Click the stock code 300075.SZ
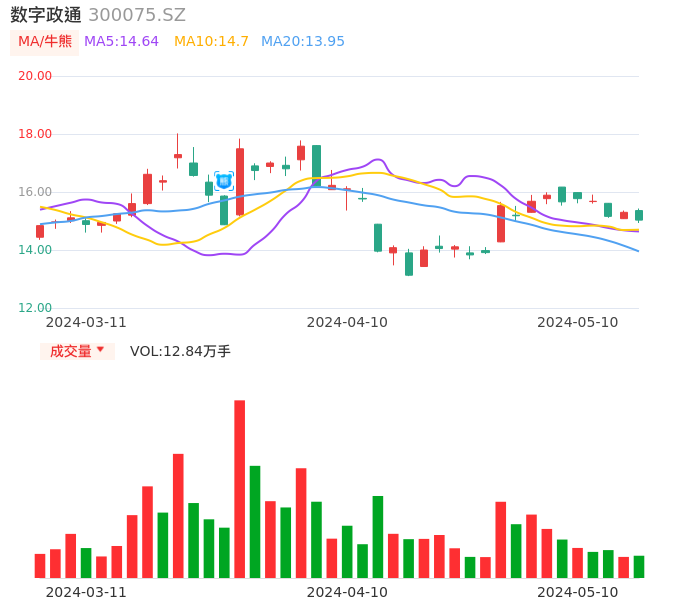 tap(136, 15)
